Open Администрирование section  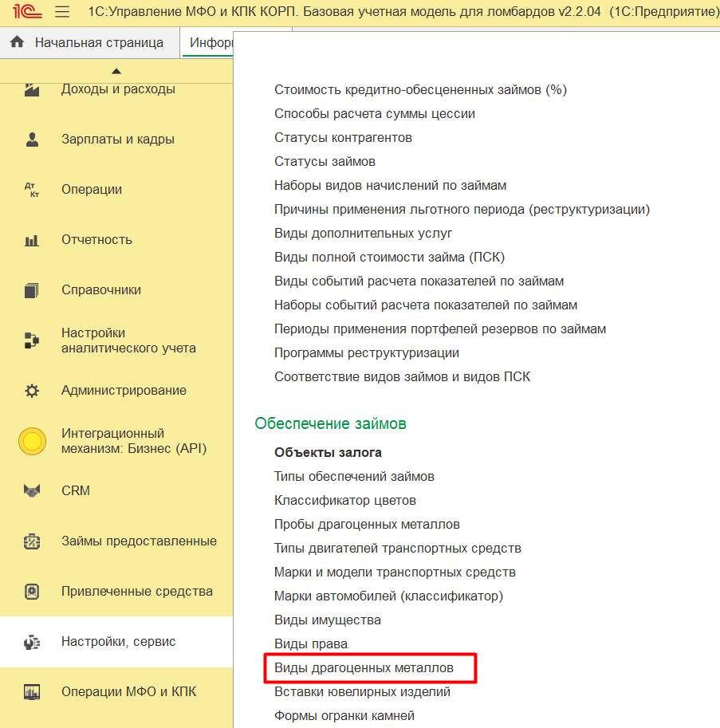124,391
